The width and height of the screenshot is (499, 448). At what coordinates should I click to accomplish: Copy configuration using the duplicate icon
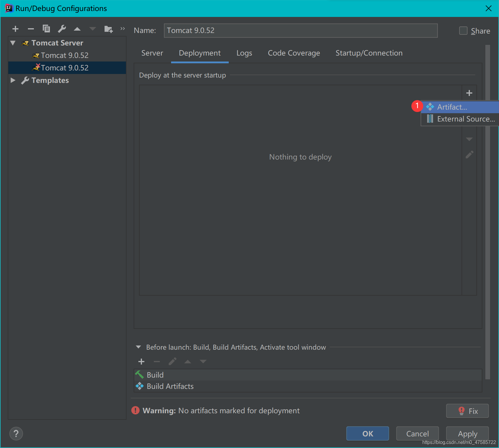(46, 29)
